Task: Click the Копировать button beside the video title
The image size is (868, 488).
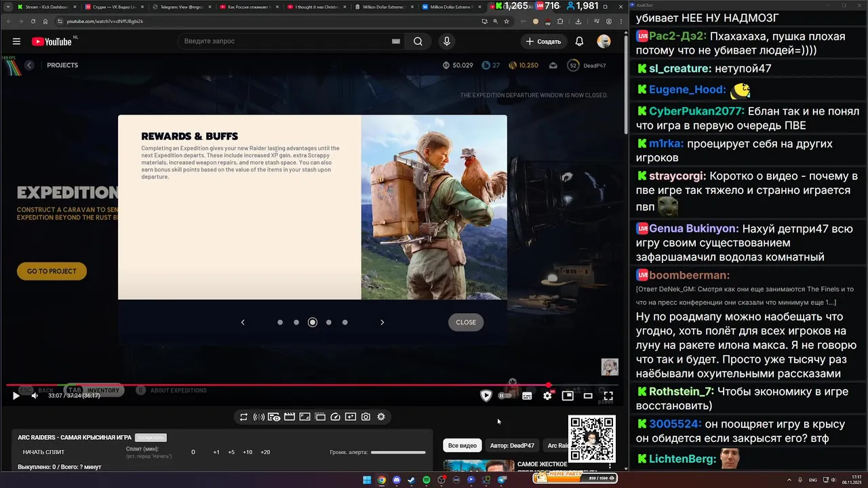Action: coord(151,437)
